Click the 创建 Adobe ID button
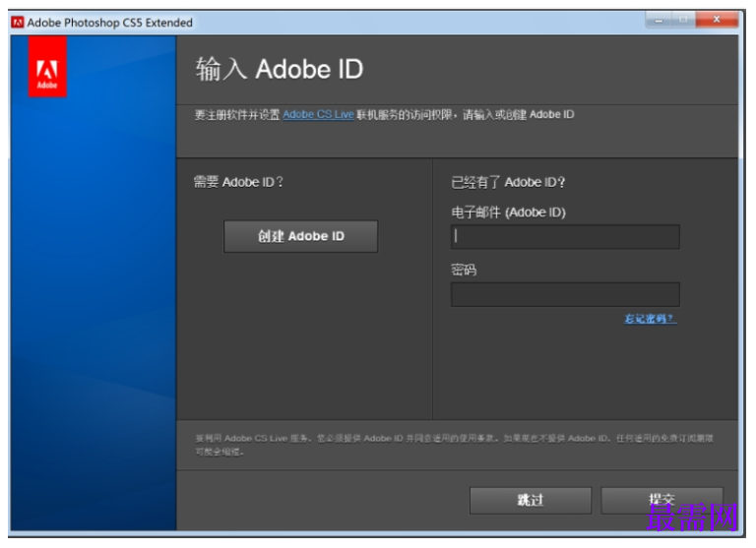The width and height of the screenshot is (756, 548). [300, 236]
